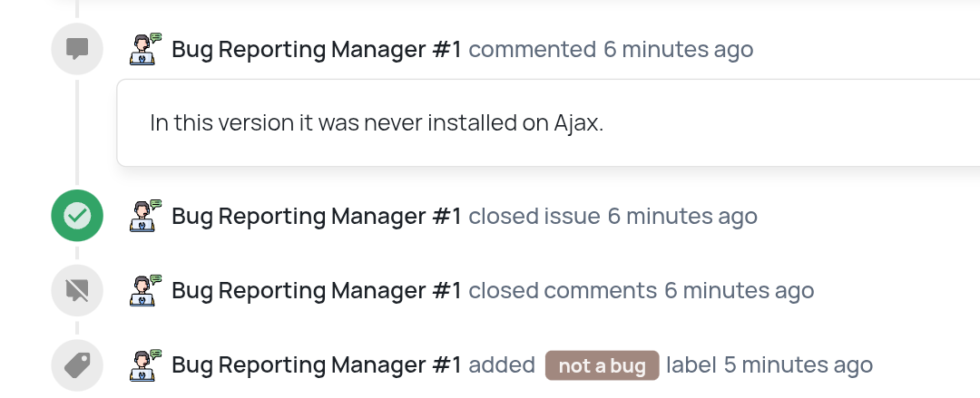
Task: Select the "not a bug" label badge
Action: pos(602,366)
